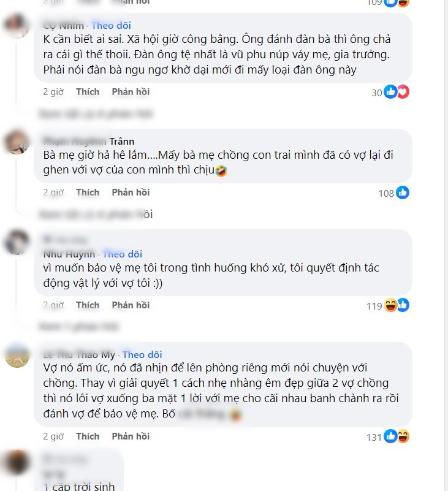
Task: Click the heart reaction icon beside count 30
Action: (403, 92)
